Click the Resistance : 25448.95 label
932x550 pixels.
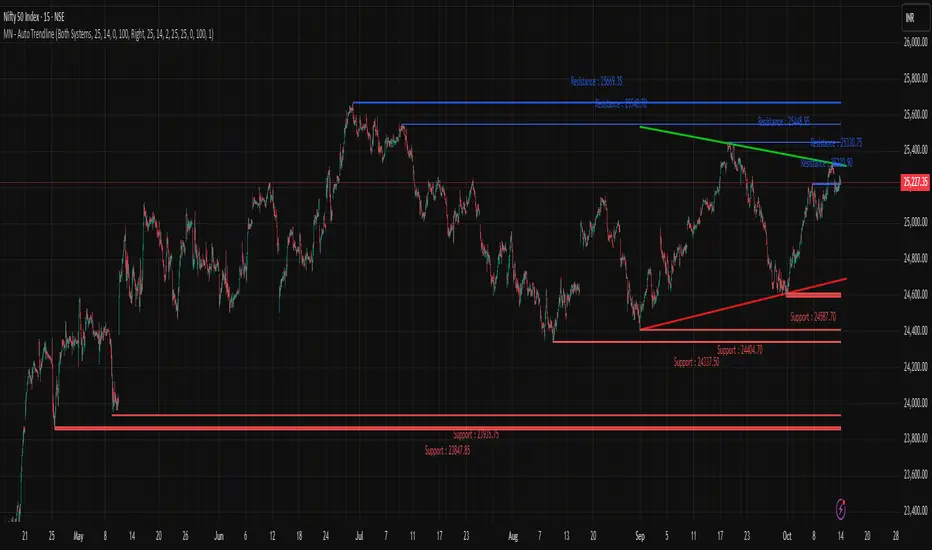[783, 121]
